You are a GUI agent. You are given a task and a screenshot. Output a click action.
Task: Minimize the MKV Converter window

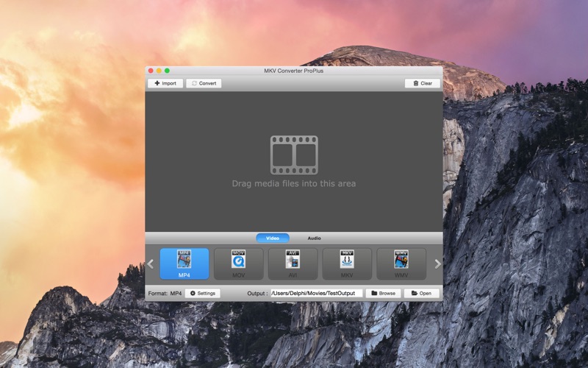tap(159, 71)
